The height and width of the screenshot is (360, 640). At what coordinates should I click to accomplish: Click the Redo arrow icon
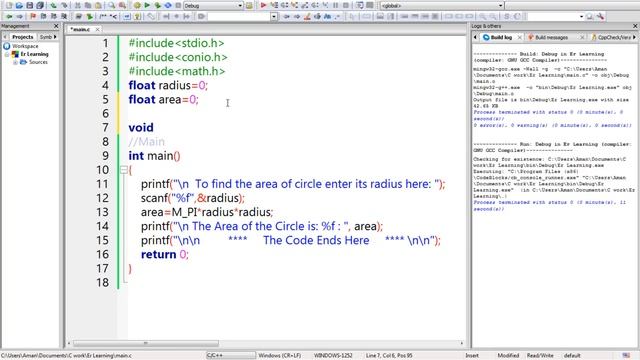[64, 5]
